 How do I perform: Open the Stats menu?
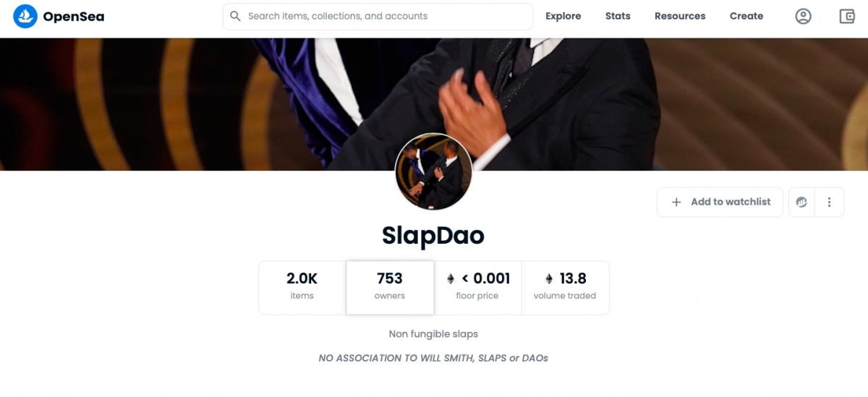[618, 16]
